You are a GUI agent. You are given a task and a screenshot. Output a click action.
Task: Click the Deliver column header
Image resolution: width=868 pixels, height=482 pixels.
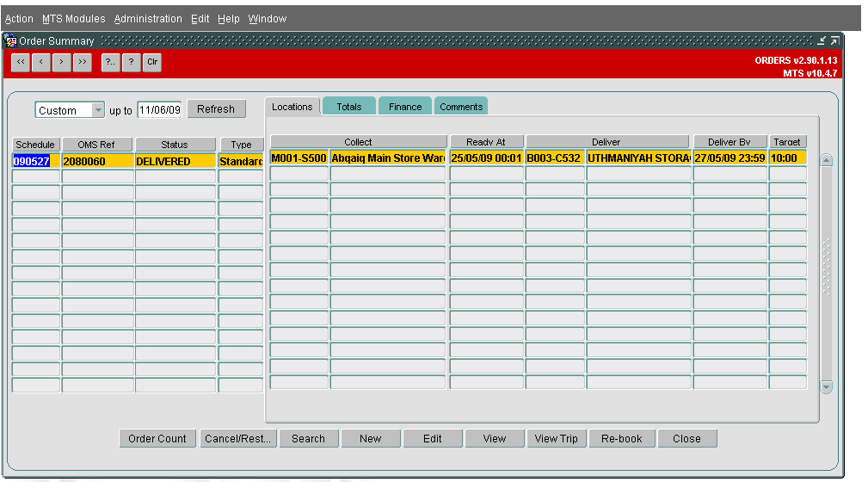tap(606, 142)
